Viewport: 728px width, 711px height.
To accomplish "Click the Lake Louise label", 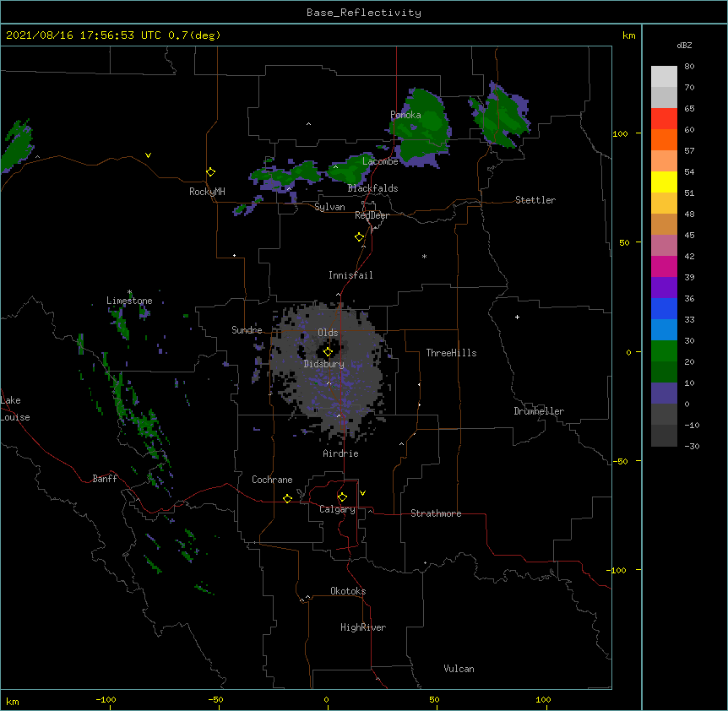I will [x=15, y=409].
